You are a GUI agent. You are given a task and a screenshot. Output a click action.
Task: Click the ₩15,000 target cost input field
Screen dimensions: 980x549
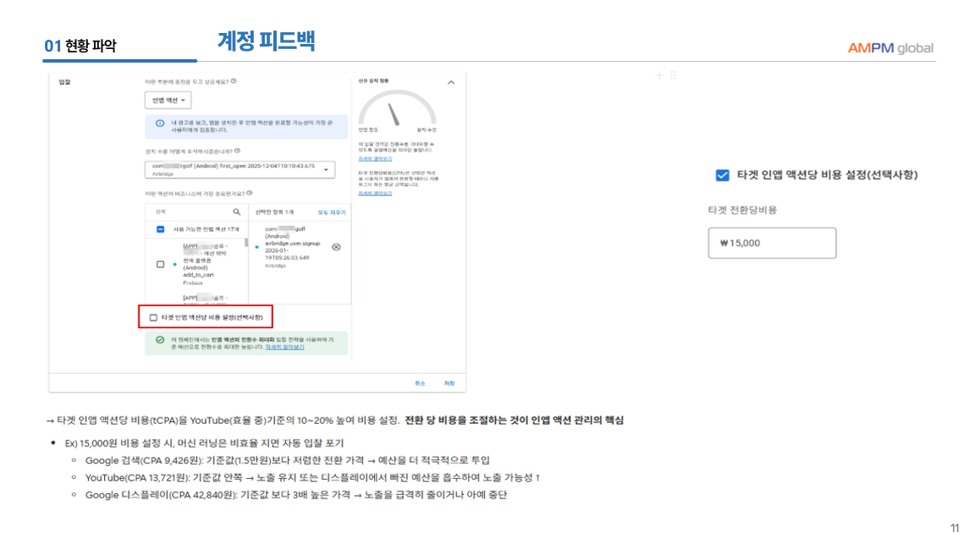771,243
